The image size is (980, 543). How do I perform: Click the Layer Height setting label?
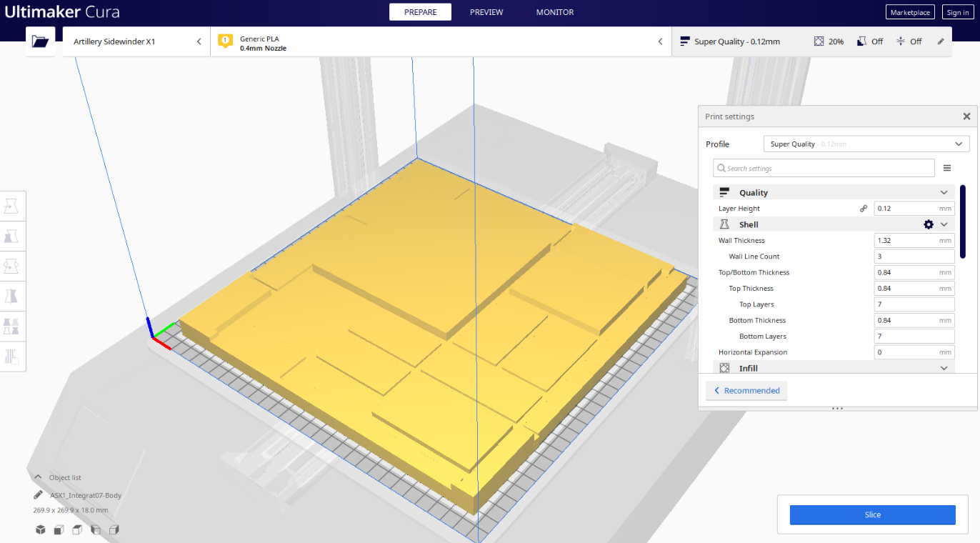[x=739, y=209]
